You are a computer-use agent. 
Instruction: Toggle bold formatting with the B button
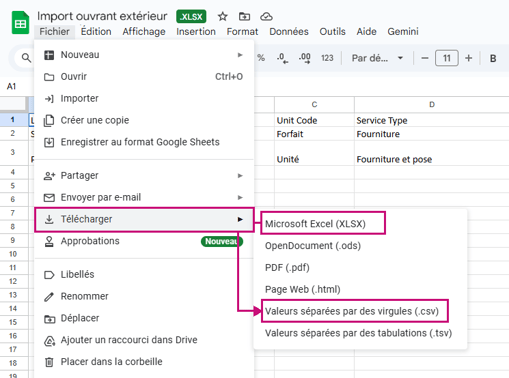(493, 59)
